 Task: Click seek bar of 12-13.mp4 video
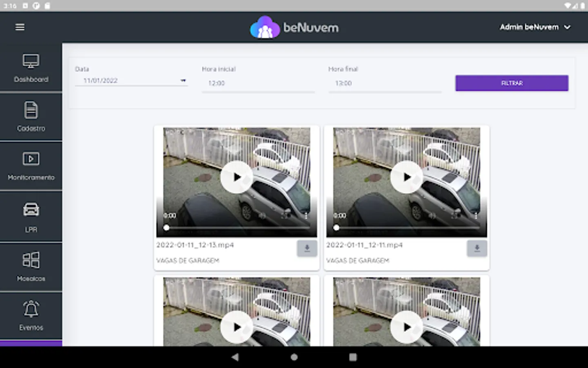(x=236, y=228)
